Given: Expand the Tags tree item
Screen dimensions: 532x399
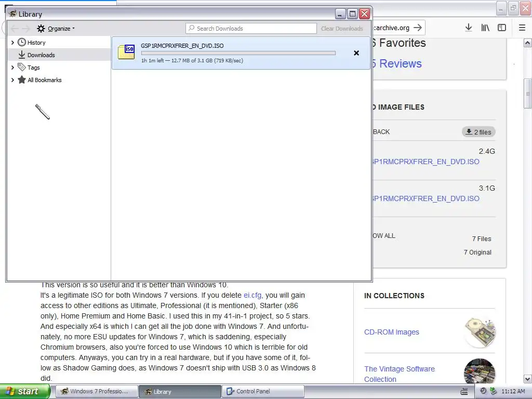Looking at the screenshot, I should pyautogui.click(x=12, y=68).
